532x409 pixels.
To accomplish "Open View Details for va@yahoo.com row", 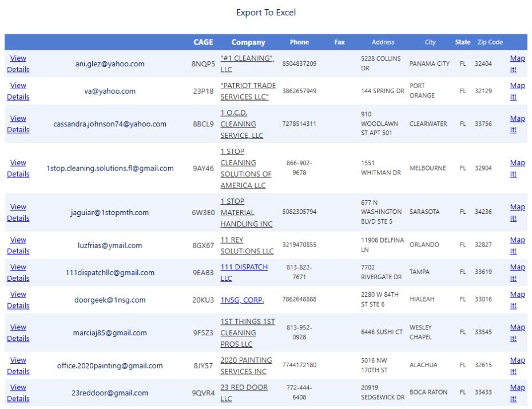I will point(18,91).
